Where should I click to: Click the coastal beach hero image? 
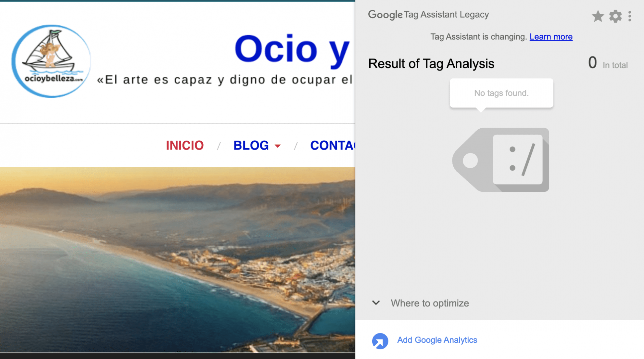[177, 260]
